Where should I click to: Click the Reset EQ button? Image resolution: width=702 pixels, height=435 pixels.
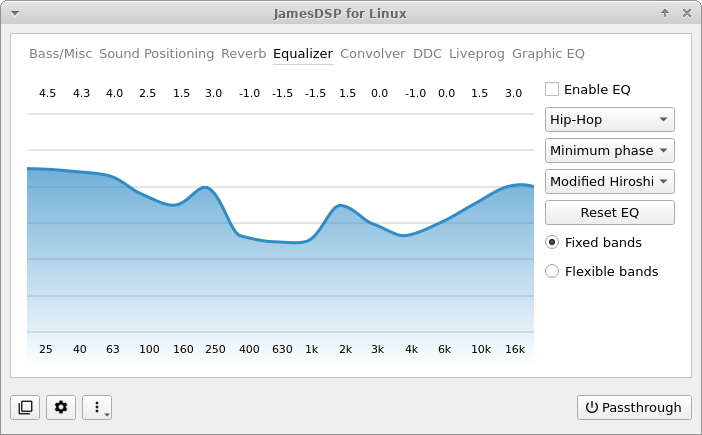point(609,213)
